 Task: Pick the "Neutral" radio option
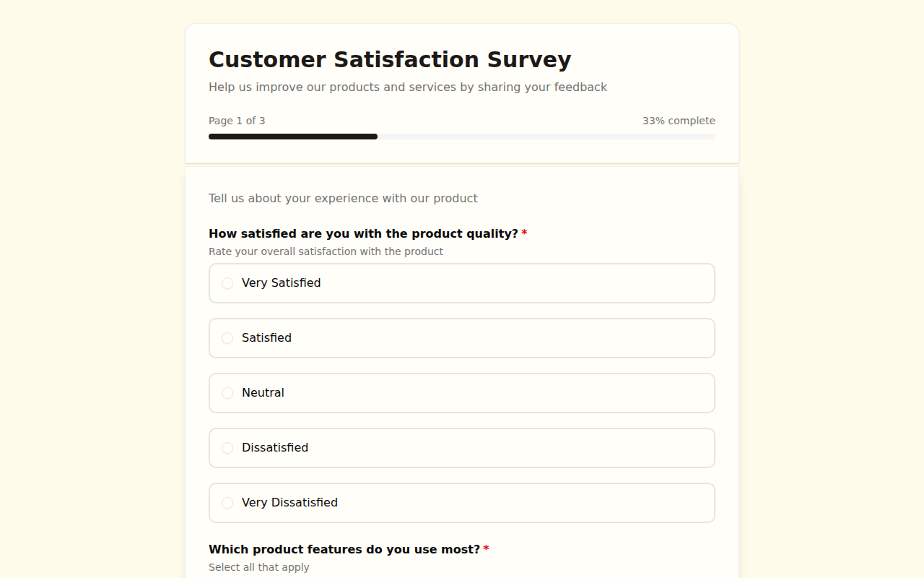pos(227,393)
